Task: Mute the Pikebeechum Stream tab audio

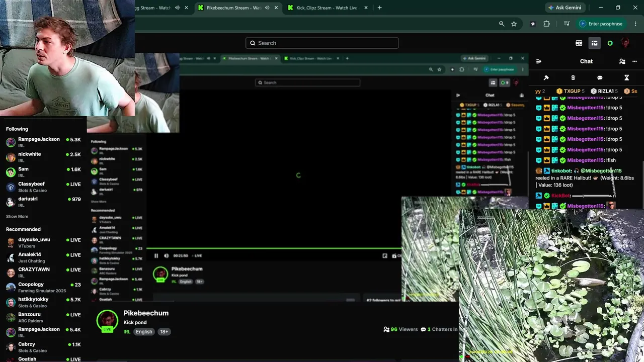Action: (267, 8)
